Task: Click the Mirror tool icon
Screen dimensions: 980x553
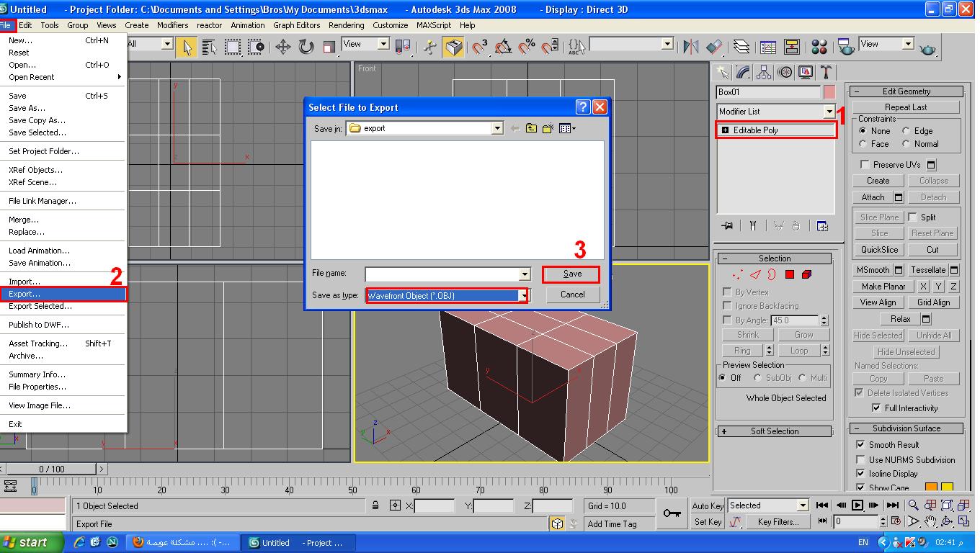Action: [x=690, y=47]
